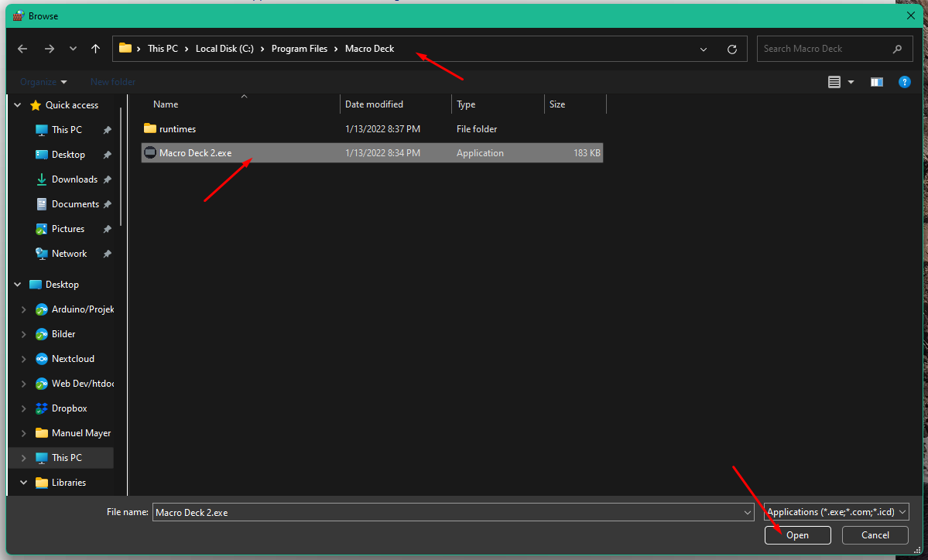This screenshot has width=928, height=560.
Task: Click the Downloads arrow icon in sidebar
Action: click(42, 179)
